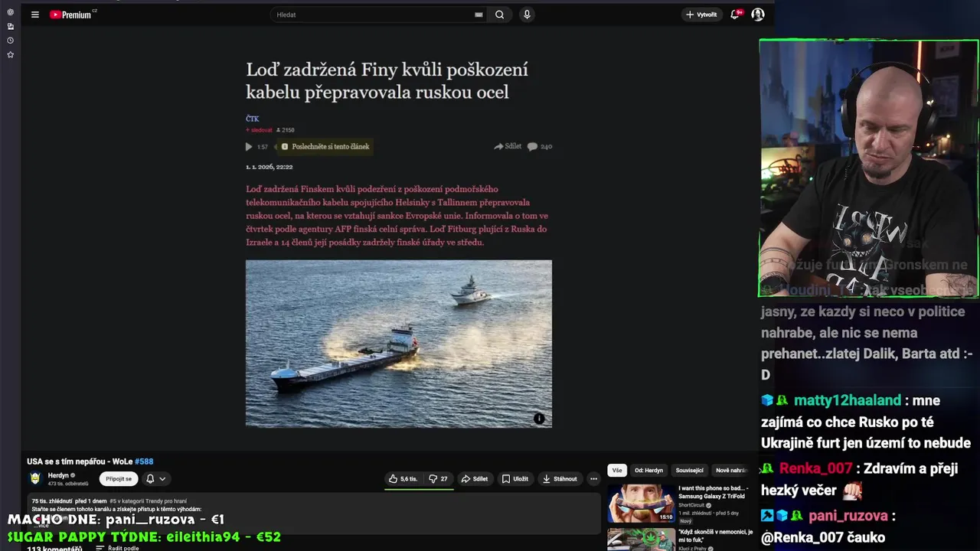The width and height of the screenshot is (980, 551).
Task: Click pani_ruzova username in chat
Action: pos(848,516)
